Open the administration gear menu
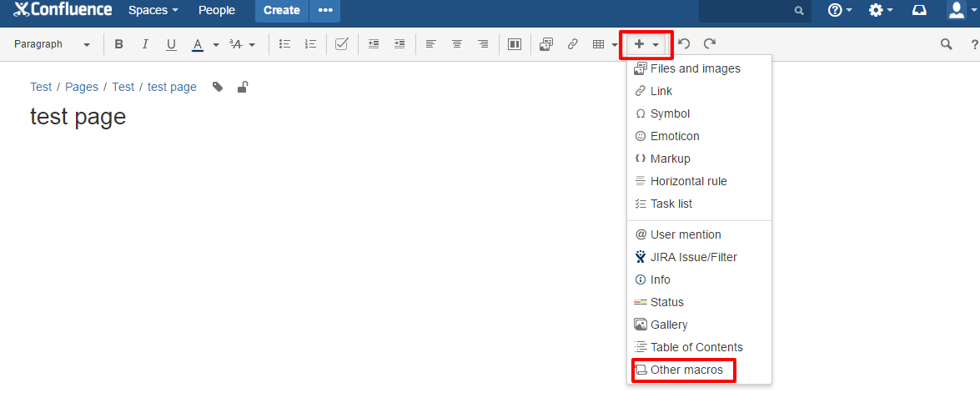The width and height of the screenshot is (980, 403). click(881, 10)
